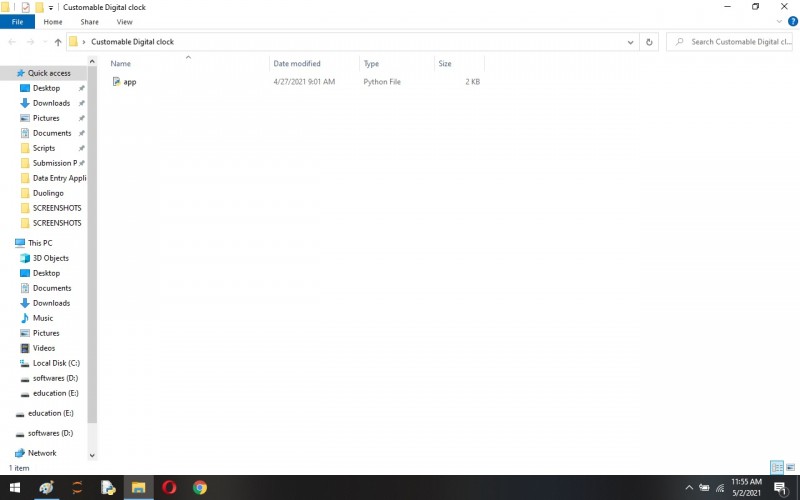The height and width of the screenshot is (500, 800).
Task: Go up one folder level
Action: point(58,42)
